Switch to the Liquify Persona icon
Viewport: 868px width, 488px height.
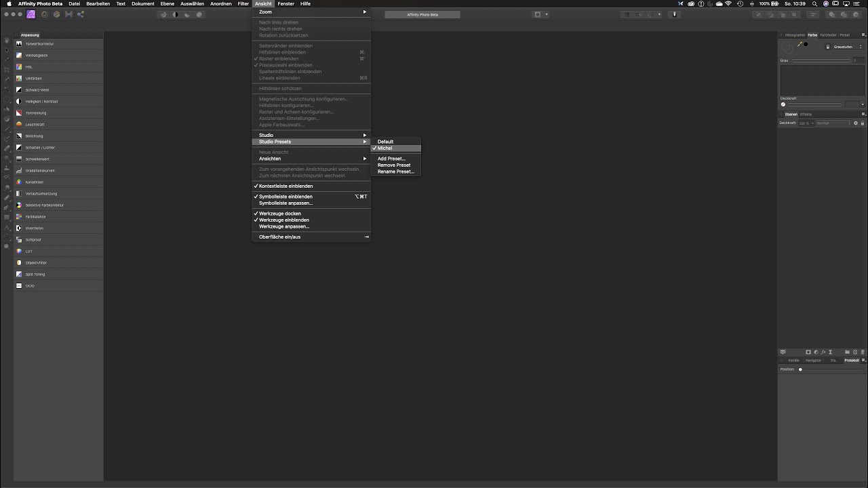(x=45, y=14)
